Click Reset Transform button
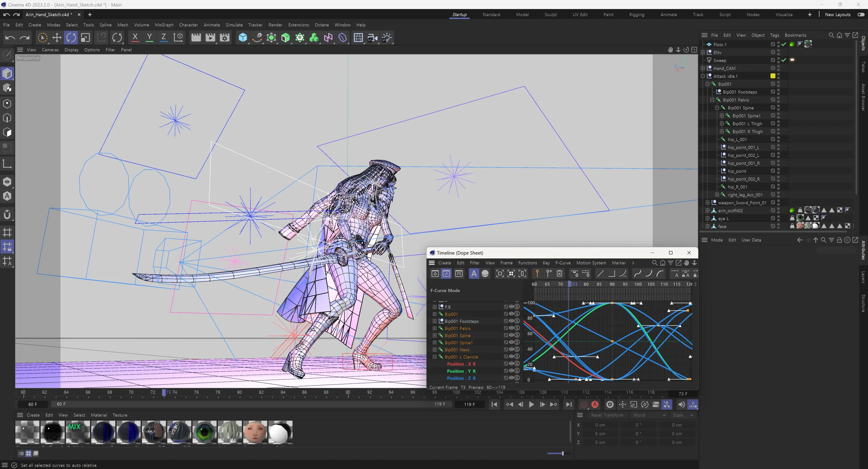Screen dimensions: 868x469 tap(607, 415)
